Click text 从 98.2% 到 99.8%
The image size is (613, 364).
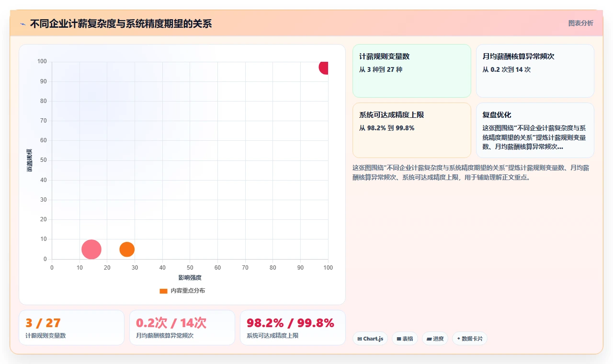coord(386,128)
